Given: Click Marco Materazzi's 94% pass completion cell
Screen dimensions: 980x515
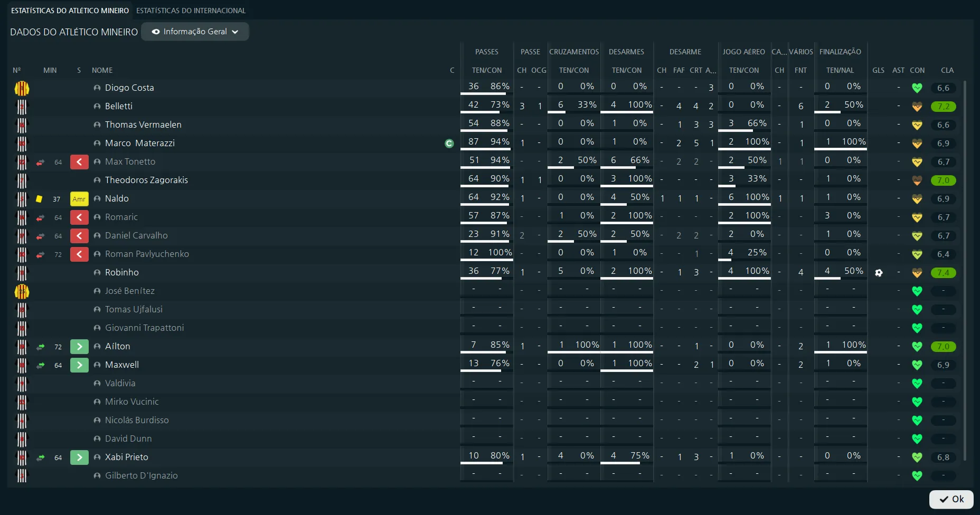Looking at the screenshot, I should pyautogui.click(x=500, y=141).
